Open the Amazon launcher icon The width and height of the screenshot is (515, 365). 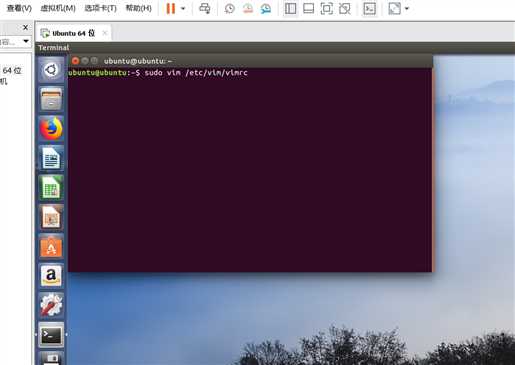(x=51, y=275)
